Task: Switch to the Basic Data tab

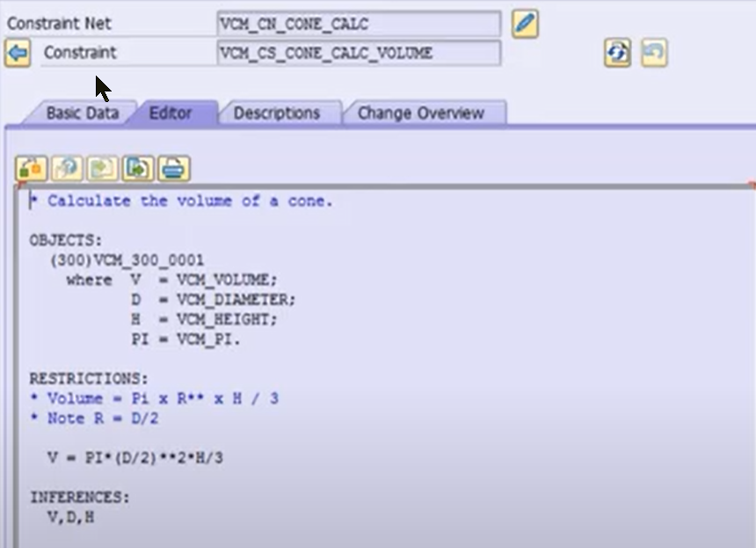Action: coord(83,113)
